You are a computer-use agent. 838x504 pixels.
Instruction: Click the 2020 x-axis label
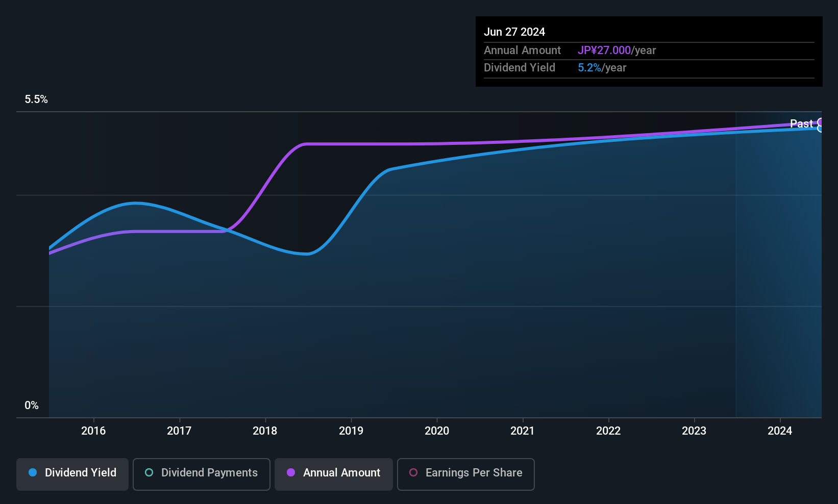coord(437,431)
